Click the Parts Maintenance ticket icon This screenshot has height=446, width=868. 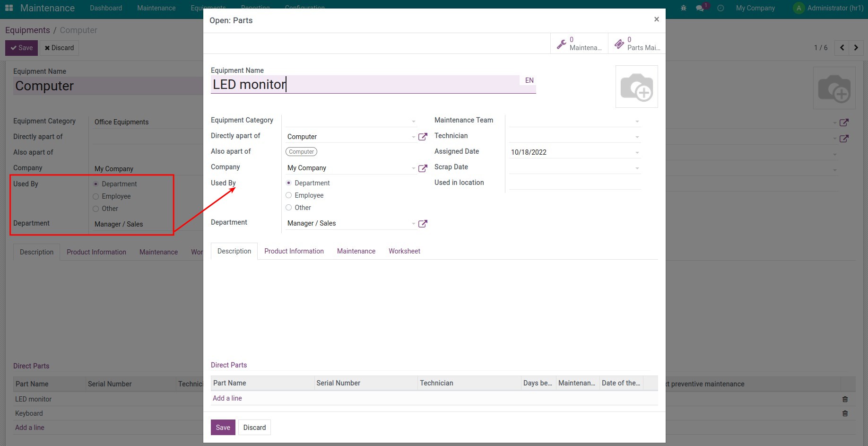[x=619, y=44]
